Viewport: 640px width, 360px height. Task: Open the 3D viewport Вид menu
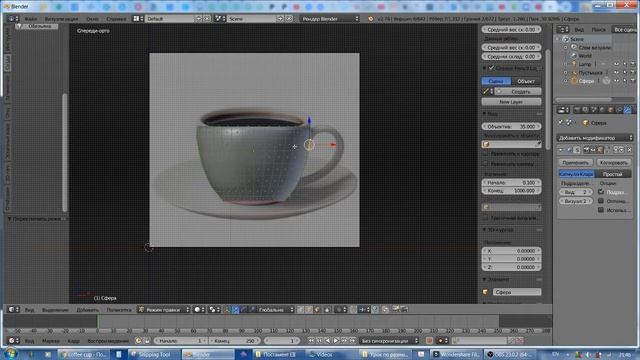29,310
